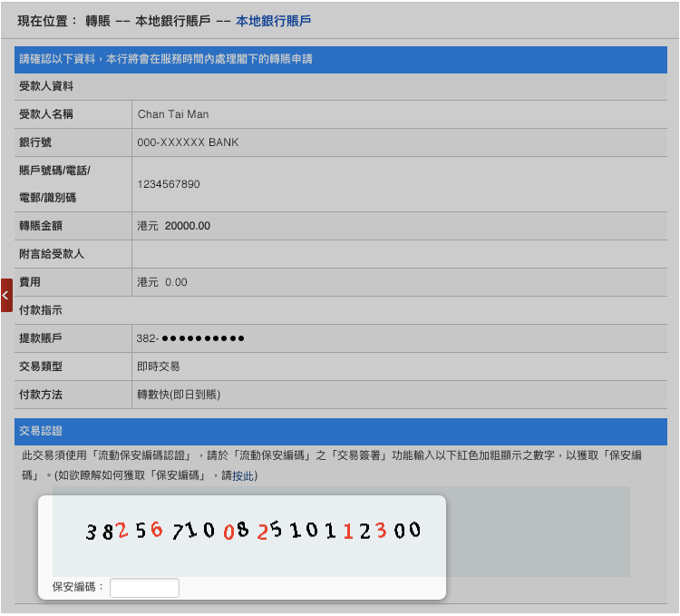Click the fee value 港元 0.00
This screenshot has width=680, height=616.
pyautogui.click(x=162, y=282)
